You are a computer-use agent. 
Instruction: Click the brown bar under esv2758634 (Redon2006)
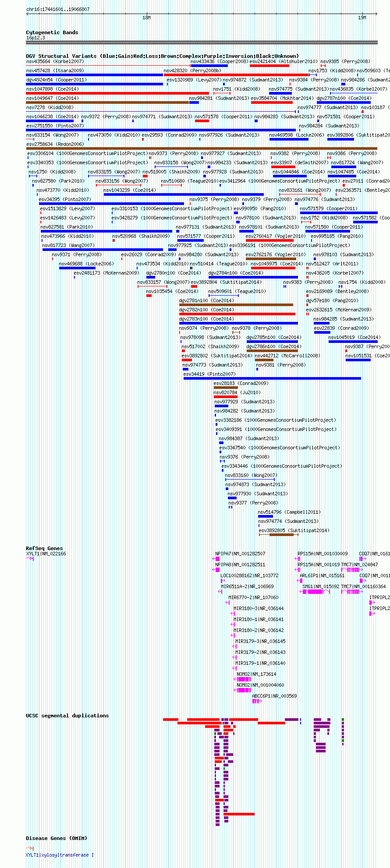[x=202, y=148]
